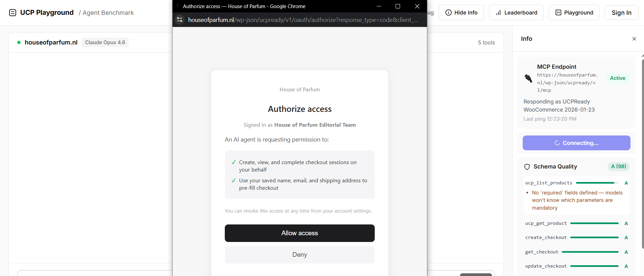Minimize the Authorize access Chrome window
This screenshot has width=644, height=276.
(x=379, y=6)
